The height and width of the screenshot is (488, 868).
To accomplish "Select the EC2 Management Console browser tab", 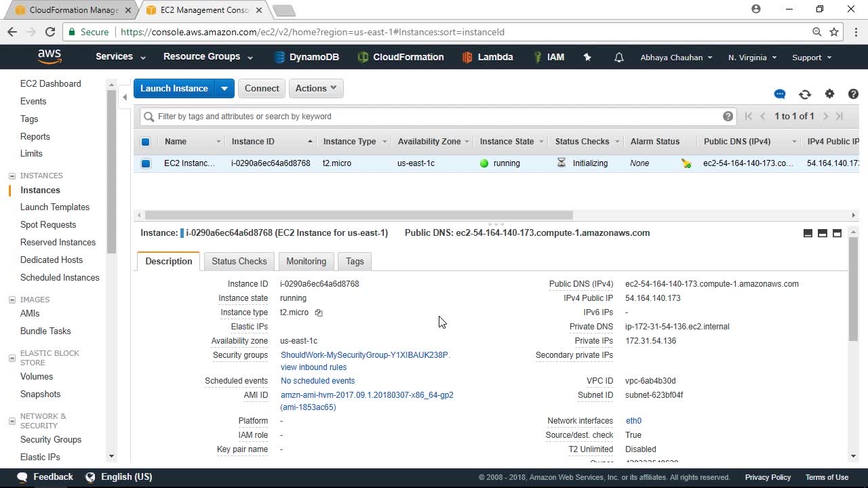I will tap(205, 10).
